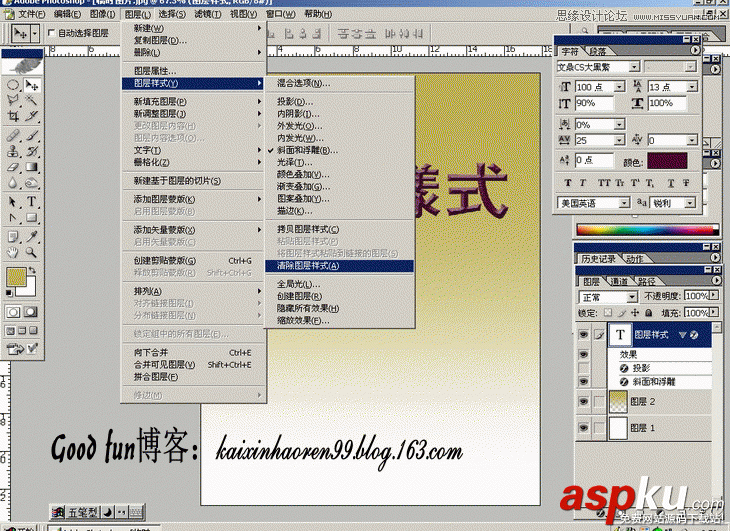Select the Blur tool
730x531 pixels.
(13, 182)
